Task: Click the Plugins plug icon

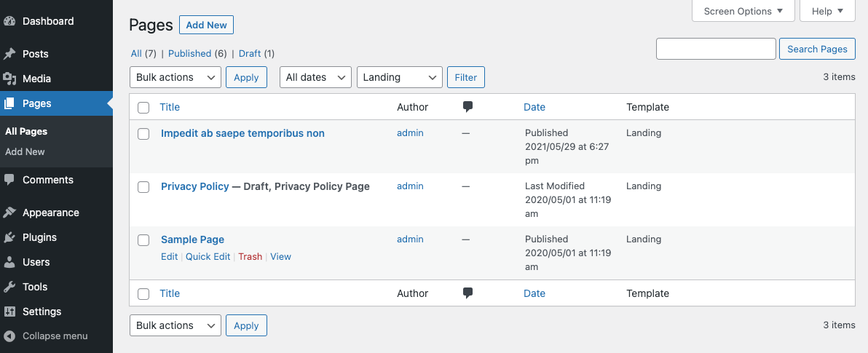Action: coord(9,237)
